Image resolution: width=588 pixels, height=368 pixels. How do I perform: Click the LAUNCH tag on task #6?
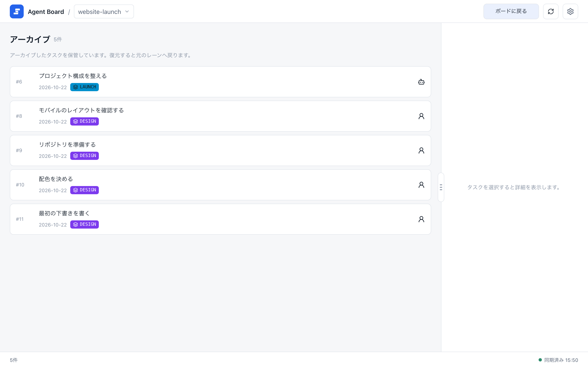point(85,87)
